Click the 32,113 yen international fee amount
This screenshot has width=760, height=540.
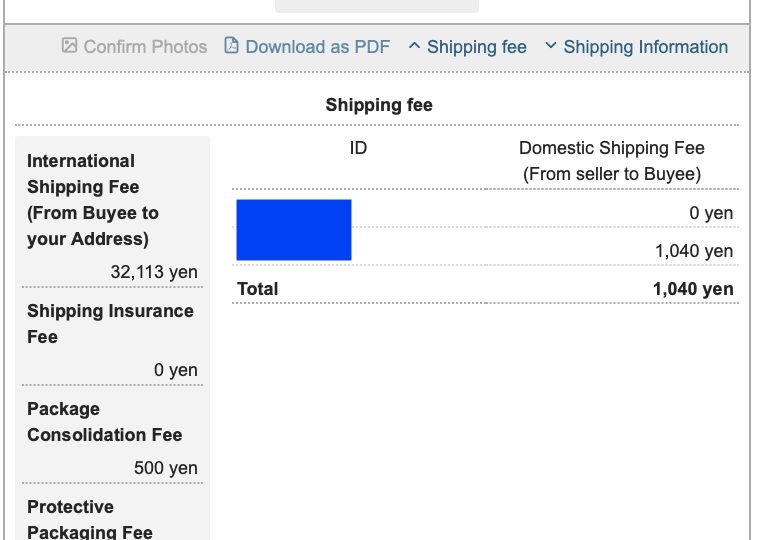pyautogui.click(x=153, y=272)
